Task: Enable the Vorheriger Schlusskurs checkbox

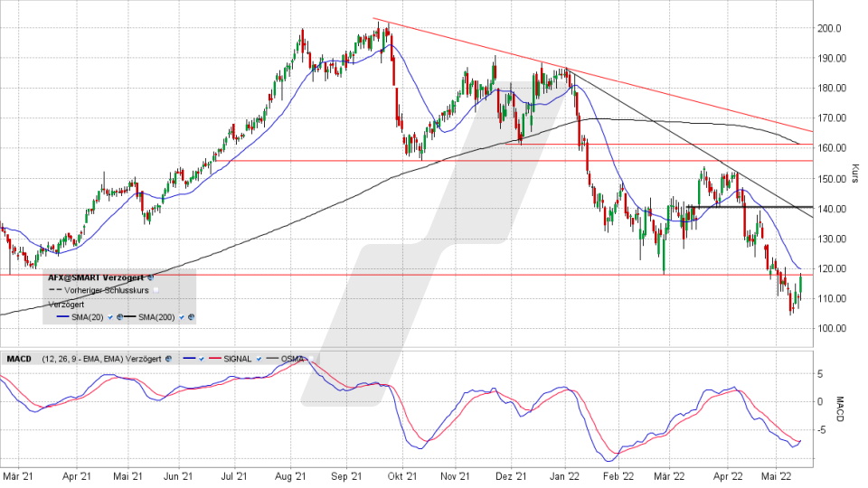Action: (156, 290)
